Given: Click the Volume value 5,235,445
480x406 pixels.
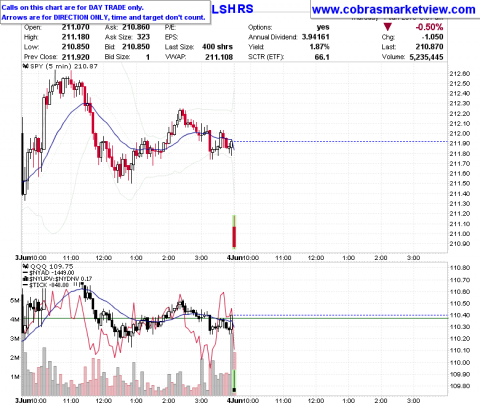Looking at the screenshot, I should click(426, 57).
